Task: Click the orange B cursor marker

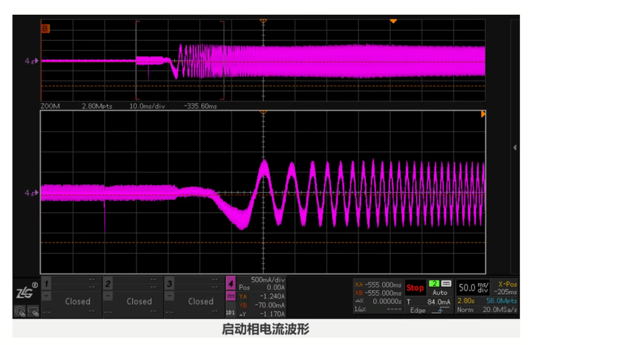Action: [45, 29]
